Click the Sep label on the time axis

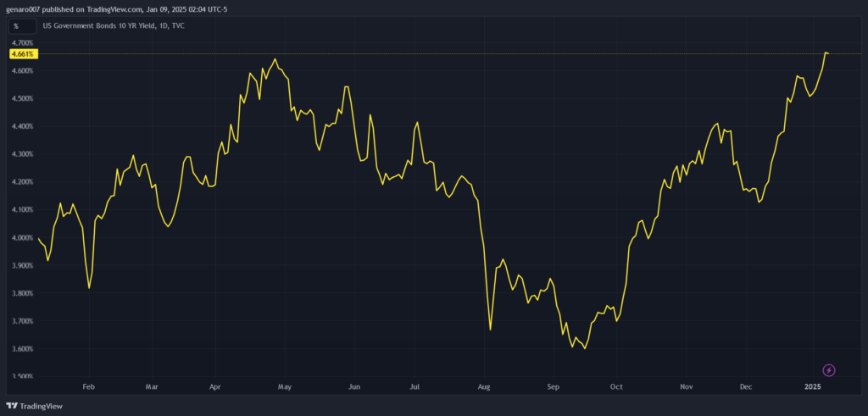(x=553, y=386)
